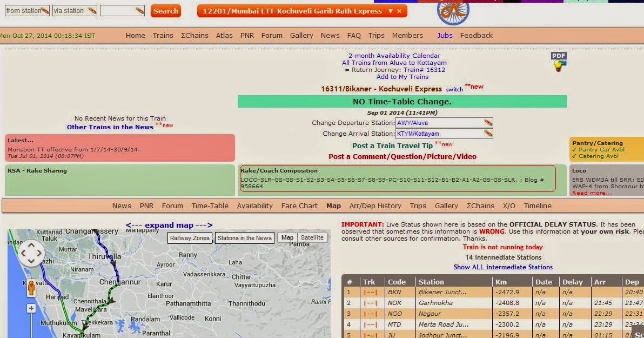This screenshot has width=644, height=338.
Task: Open All Trains from Aluva to Kottayam
Action: point(394,63)
